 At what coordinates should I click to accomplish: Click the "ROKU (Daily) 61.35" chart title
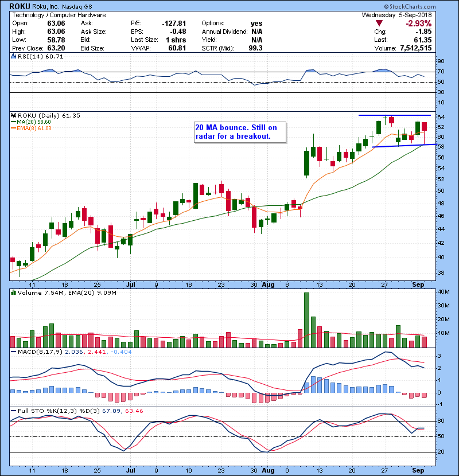click(49, 115)
